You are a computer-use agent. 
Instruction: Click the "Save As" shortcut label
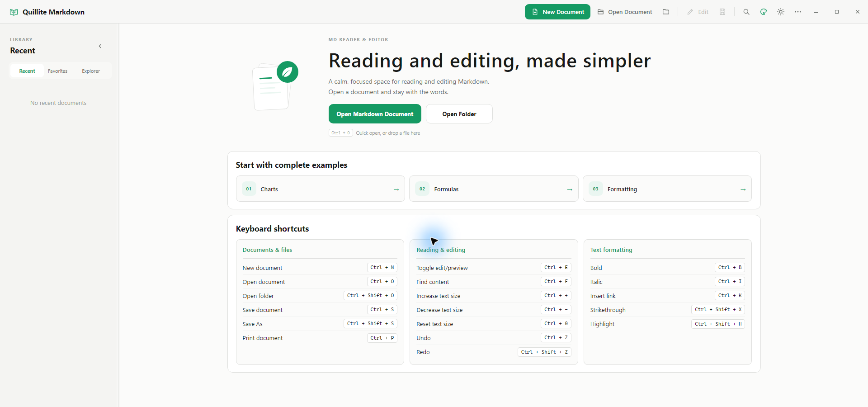point(252,324)
